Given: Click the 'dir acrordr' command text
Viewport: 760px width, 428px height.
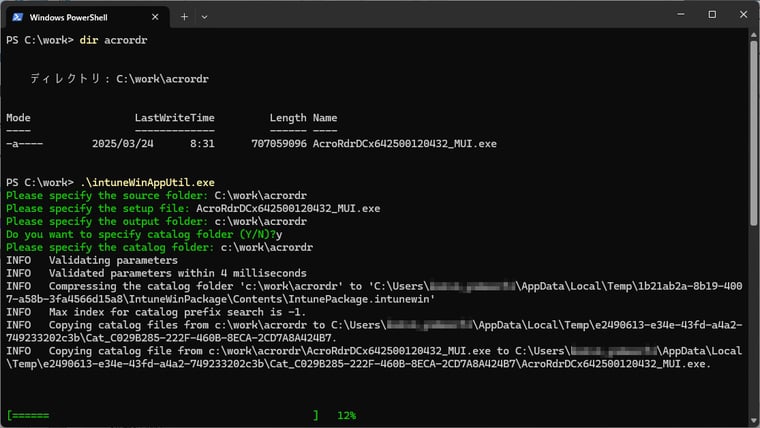Looking at the screenshot, I should (x=113, y=40).
